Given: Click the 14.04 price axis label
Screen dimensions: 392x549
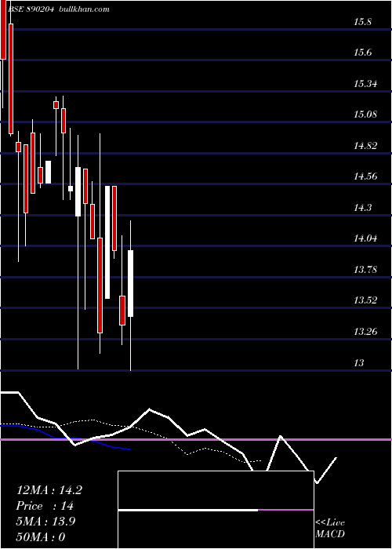Looking at the screenshot, I should coord(365,238).
